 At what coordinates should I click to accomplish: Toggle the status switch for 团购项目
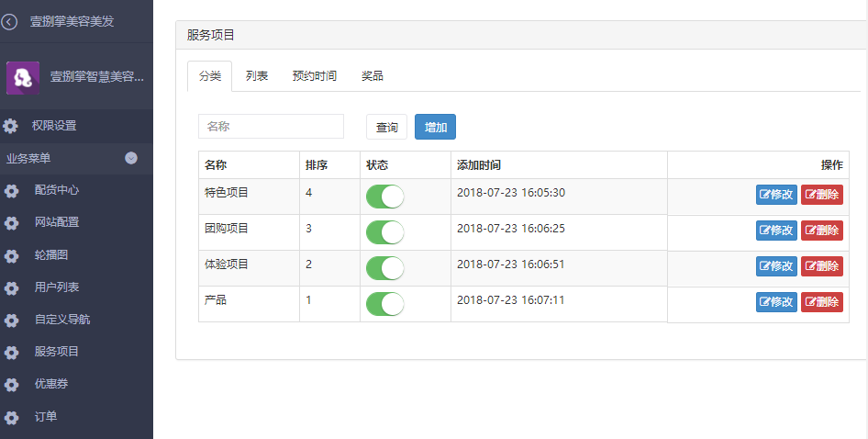pyautogui.click(x=385, y=232)
